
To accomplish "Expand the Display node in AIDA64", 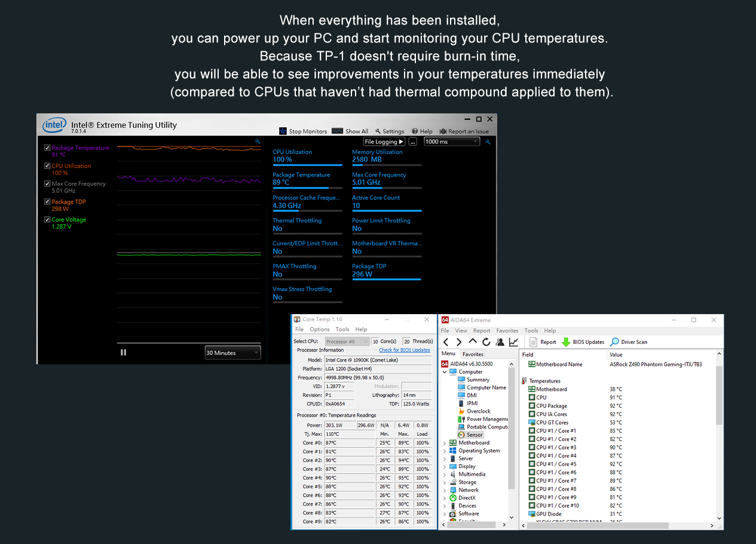I will (445, 466).
